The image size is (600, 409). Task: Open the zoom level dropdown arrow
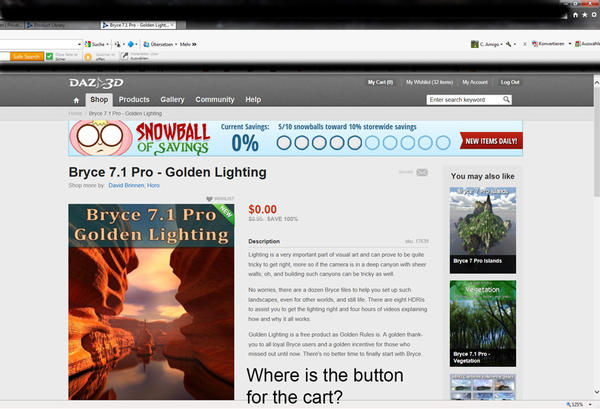click(x=590, y=404)
